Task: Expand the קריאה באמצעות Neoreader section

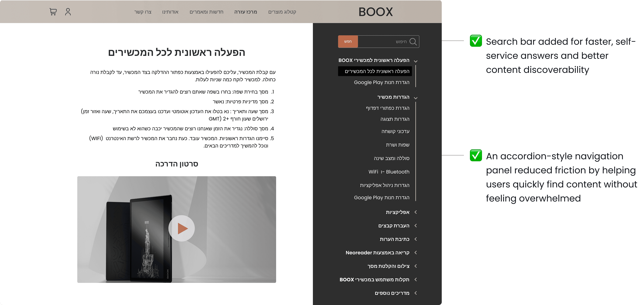Action: 381,253
